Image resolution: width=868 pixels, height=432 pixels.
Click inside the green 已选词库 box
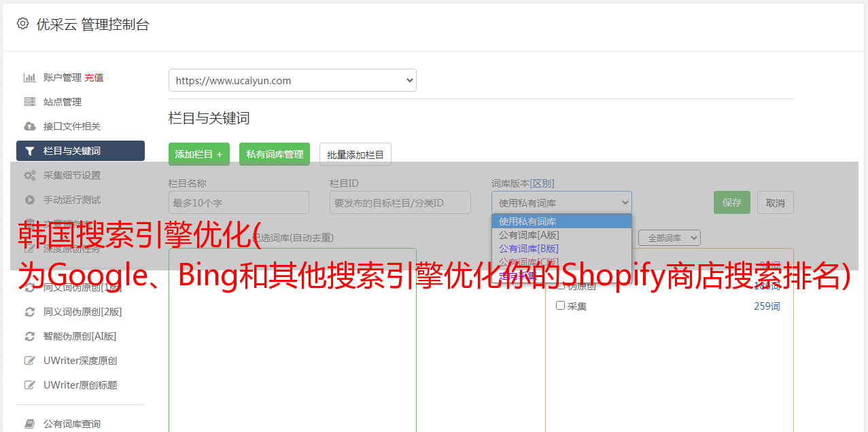292,340
